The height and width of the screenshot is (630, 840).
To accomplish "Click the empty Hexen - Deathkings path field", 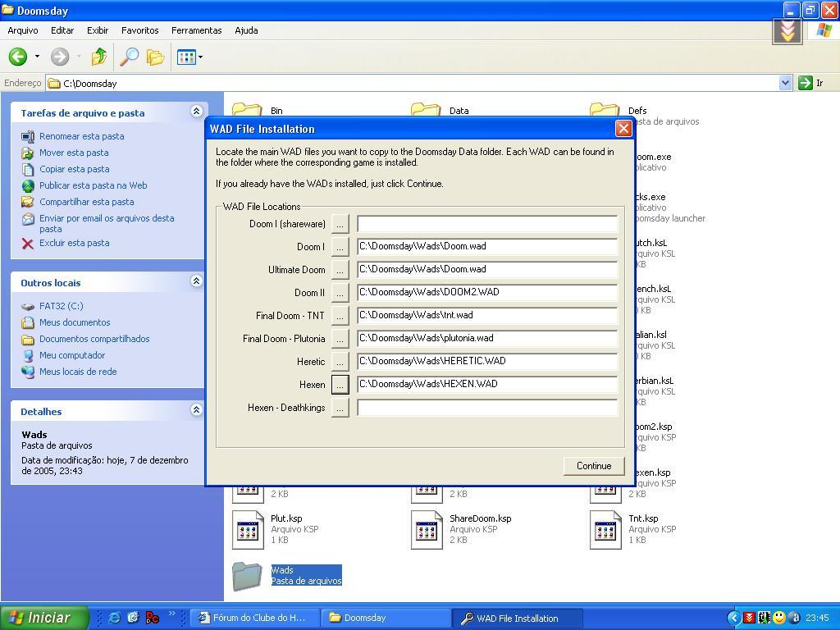I will click(487, 408).
